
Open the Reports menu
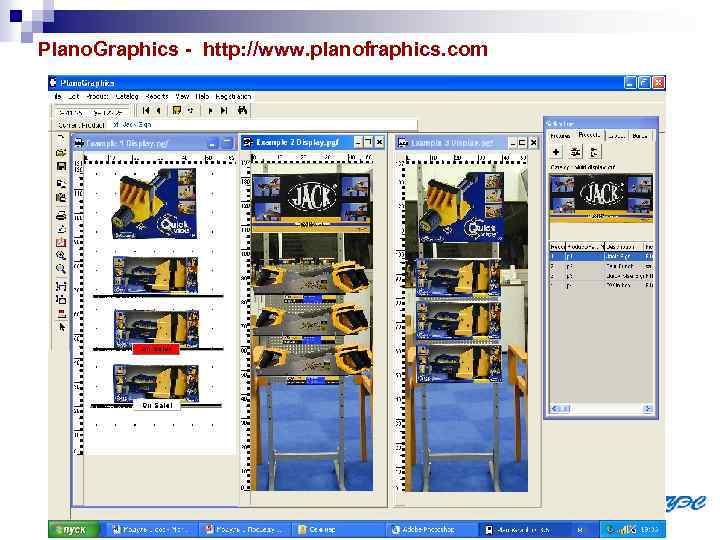coord(157,96)
